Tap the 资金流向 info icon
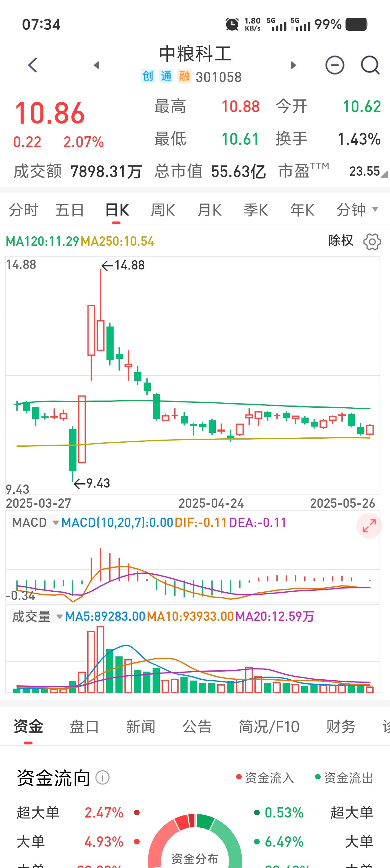The height and width of the screenshot is (868, 390). click(102, 778)
